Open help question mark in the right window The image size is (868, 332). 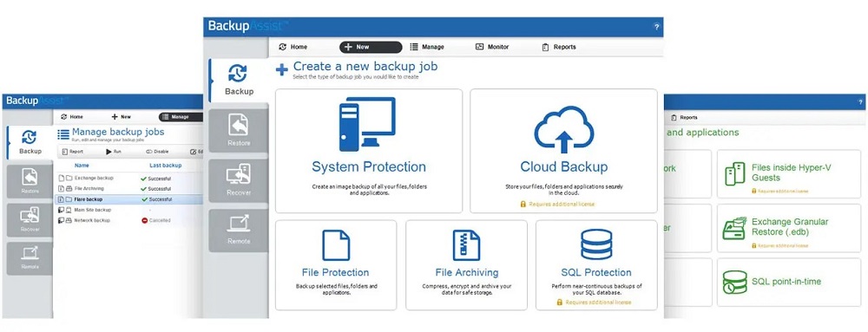(860, 102)
